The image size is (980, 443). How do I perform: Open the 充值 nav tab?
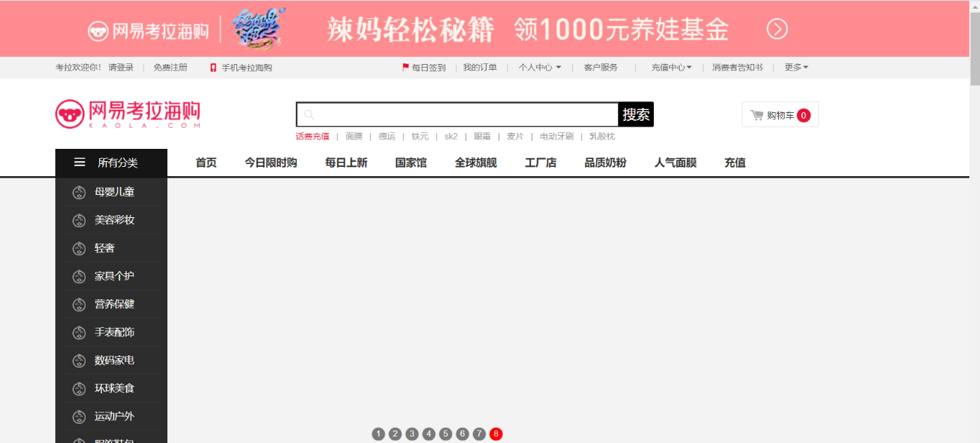[735, 163]
